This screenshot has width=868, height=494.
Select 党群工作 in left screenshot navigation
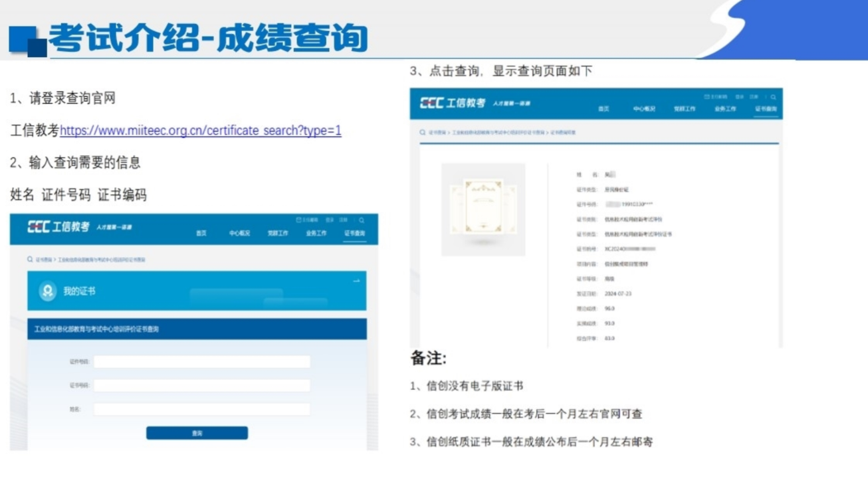pos(278,234)
